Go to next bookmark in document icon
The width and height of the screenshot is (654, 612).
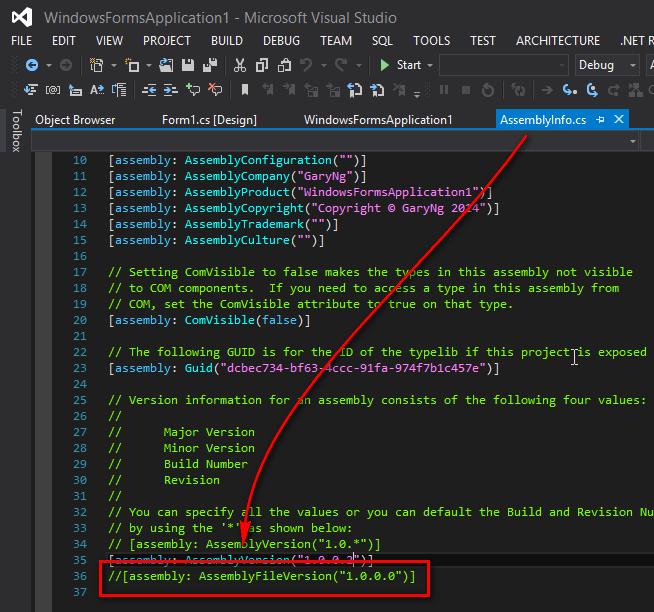[377, 90]
